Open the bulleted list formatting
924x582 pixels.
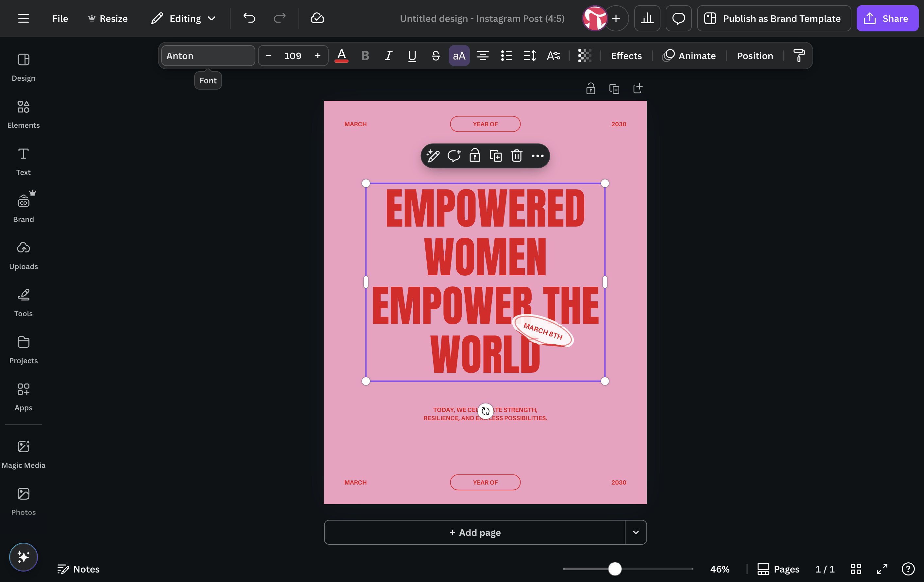click(x=506, y=56)
